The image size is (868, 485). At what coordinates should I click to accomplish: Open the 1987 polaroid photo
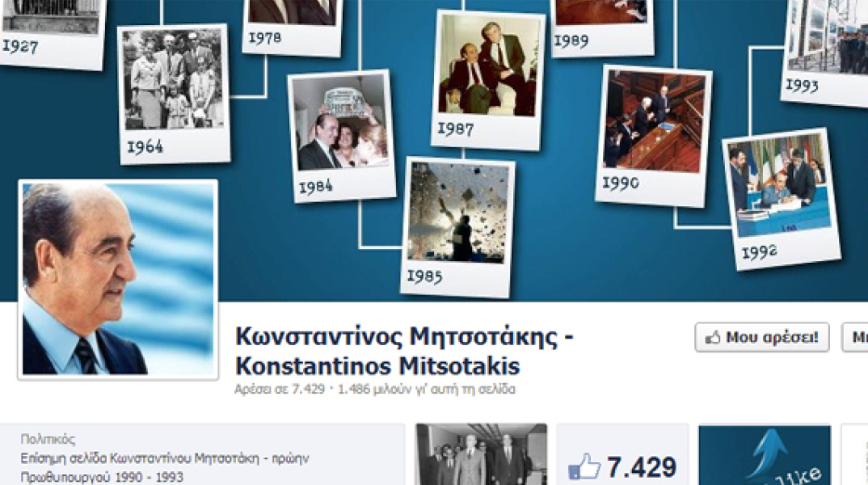point(487,80)
